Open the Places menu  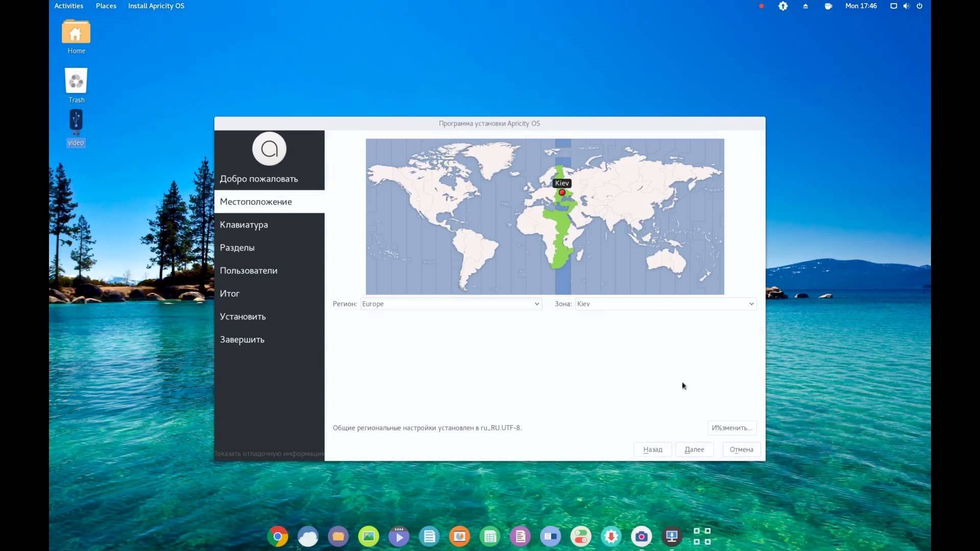[x=106, y=6]
